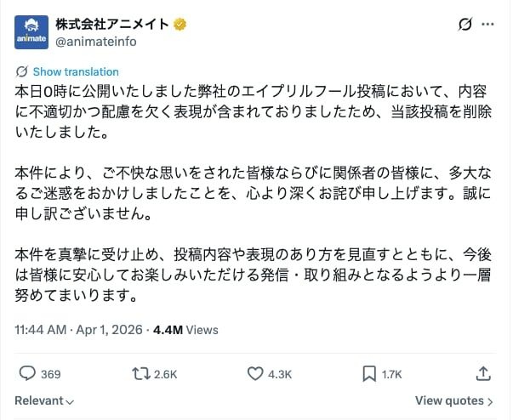Click the 2.6K repost count
This screenshot has width=513, height=420.
tap(166, 374)
